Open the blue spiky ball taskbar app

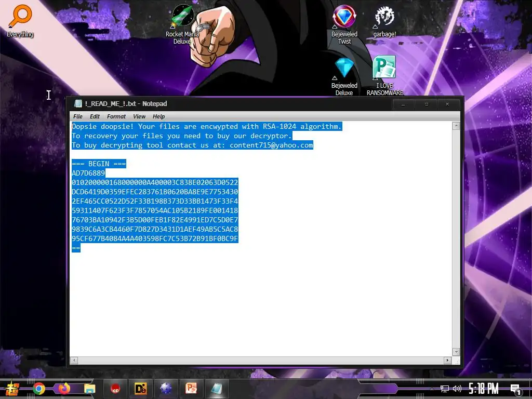pos(166,389)
